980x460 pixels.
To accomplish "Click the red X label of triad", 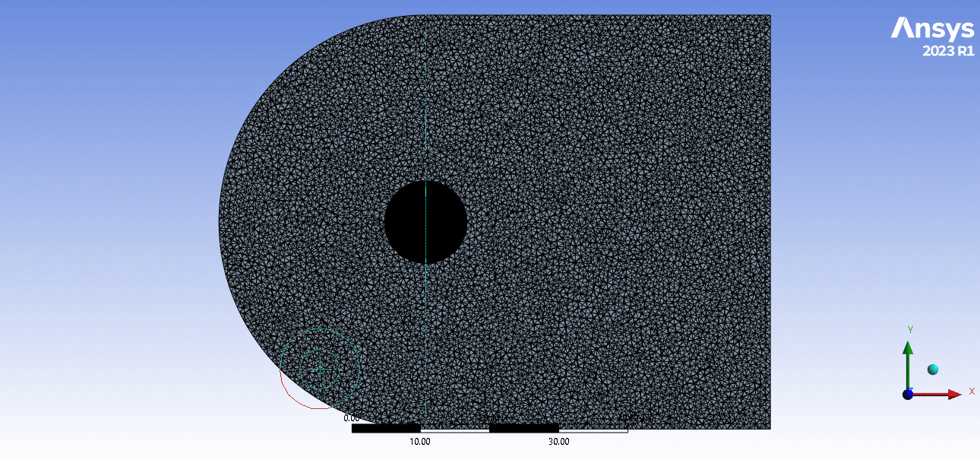I will coord(972,392).
